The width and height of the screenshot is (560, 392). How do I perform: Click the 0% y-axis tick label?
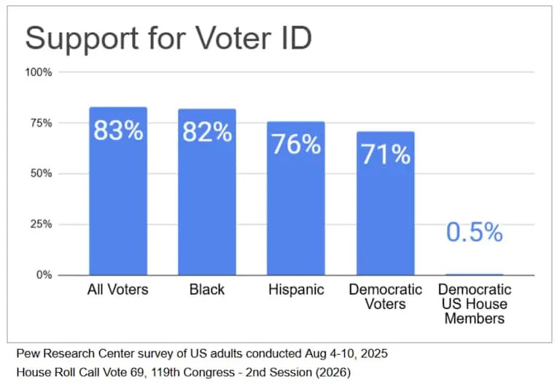click(44, 275)
